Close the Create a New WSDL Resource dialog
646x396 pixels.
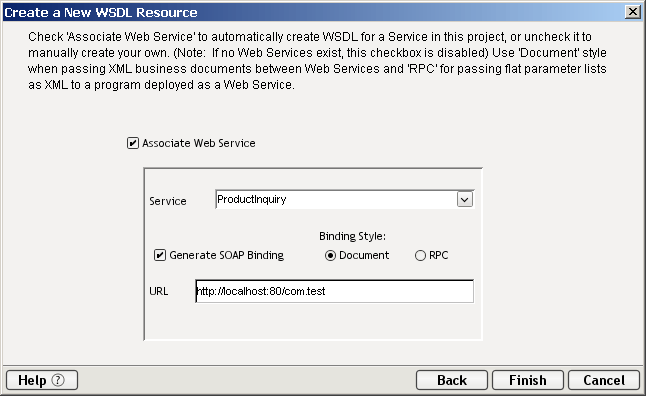coord(632,12)
